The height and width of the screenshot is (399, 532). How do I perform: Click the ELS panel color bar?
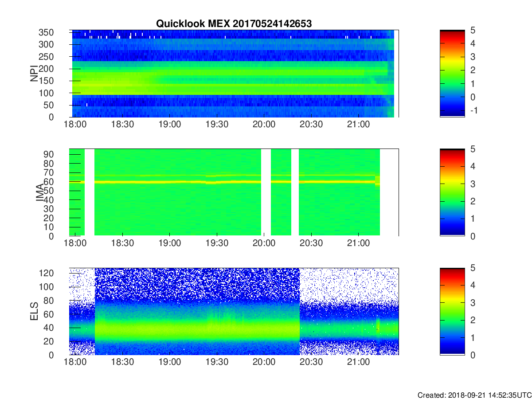click(x=452, y=311)
